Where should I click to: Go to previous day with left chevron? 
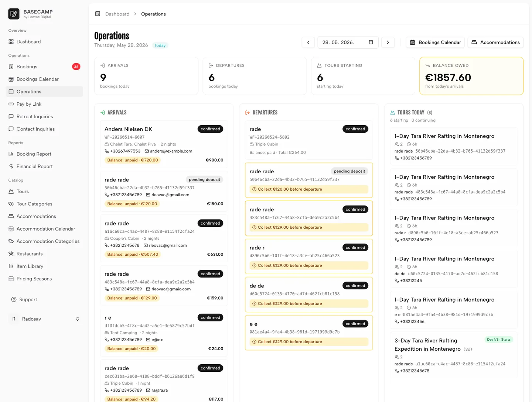coord(308,42)
